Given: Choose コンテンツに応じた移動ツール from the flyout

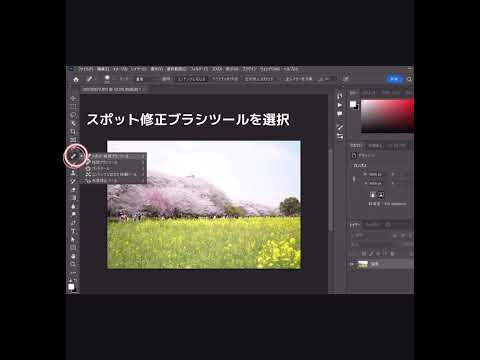Looking at the screenshot, I should (115, 174).
